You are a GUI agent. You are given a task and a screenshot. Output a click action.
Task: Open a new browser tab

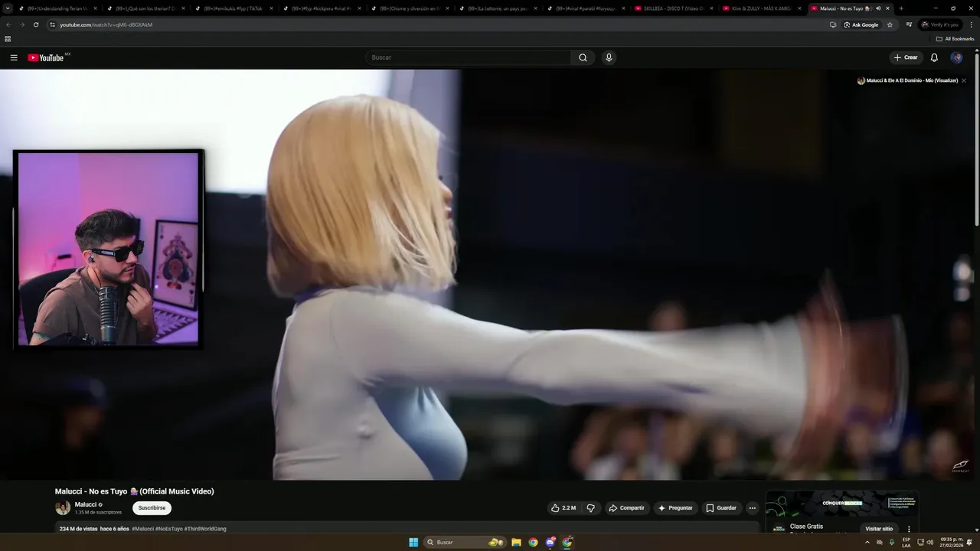click(x=900, y=8)
